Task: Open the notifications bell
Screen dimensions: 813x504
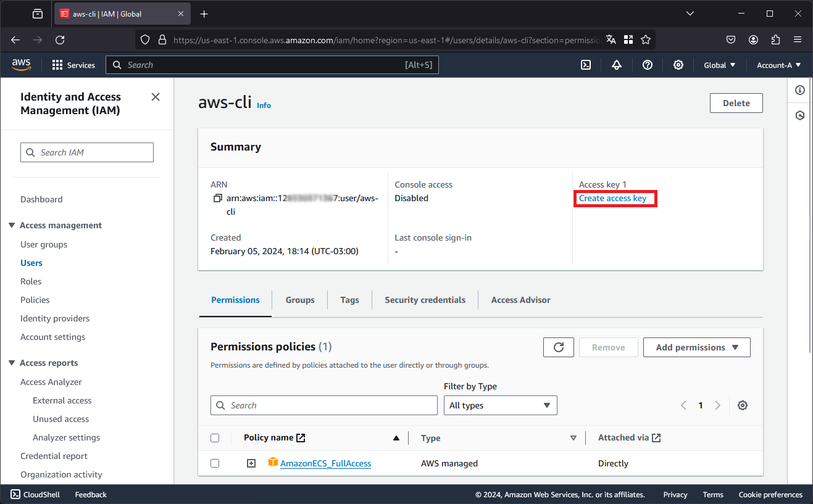Action: [617, 65]
